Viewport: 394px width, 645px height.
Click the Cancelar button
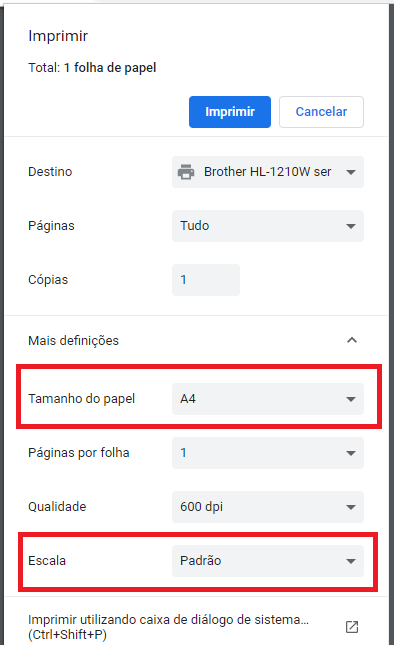click(321, 112)
